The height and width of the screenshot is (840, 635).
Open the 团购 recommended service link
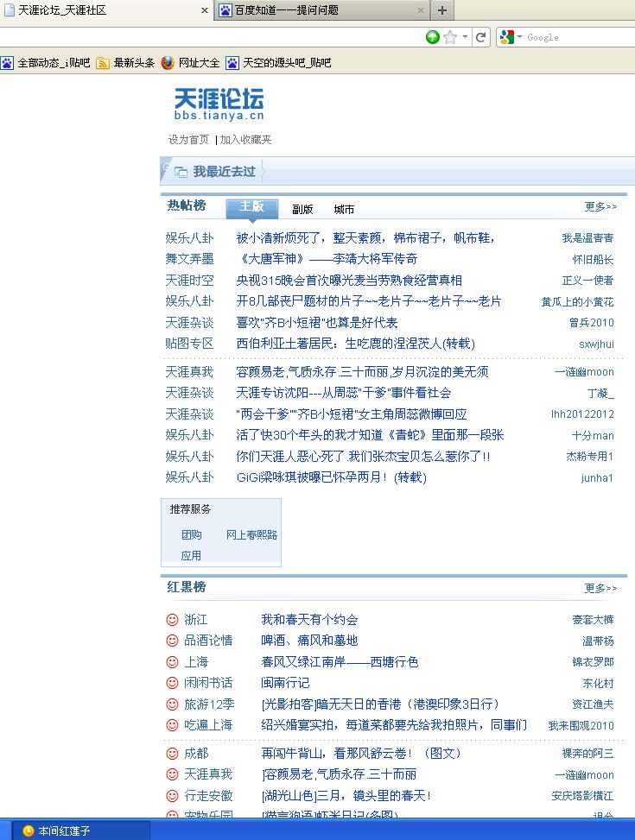(x=192, y=535)
